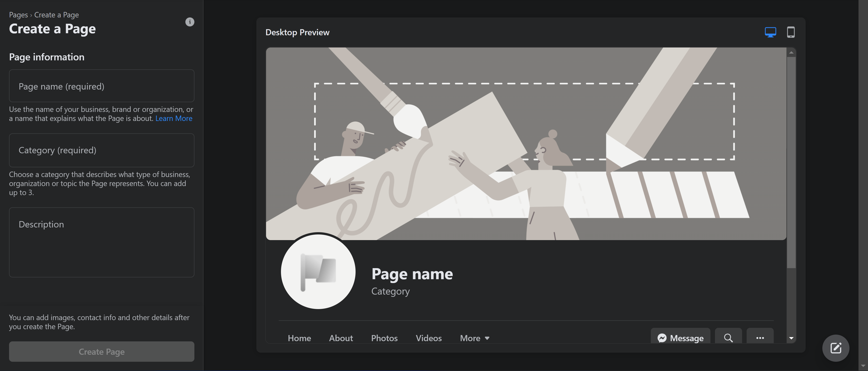Open the Learn More link
The image size is (868, 371).
click(174, 118)
